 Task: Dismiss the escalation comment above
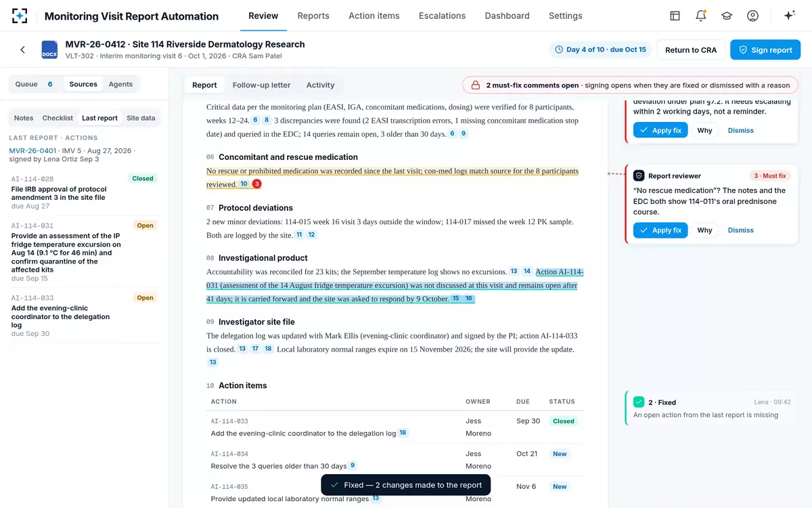tap(741, 131)
